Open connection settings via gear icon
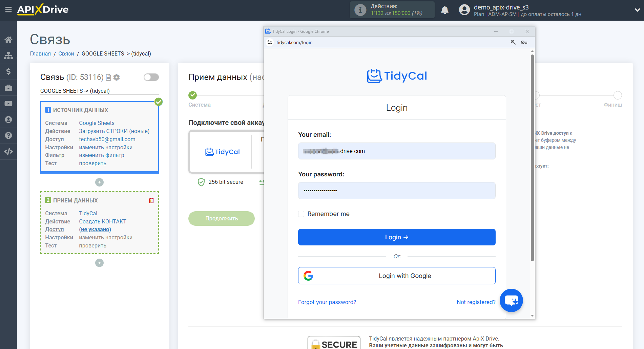This screenshot has width=644, height=349. [117, 77]
